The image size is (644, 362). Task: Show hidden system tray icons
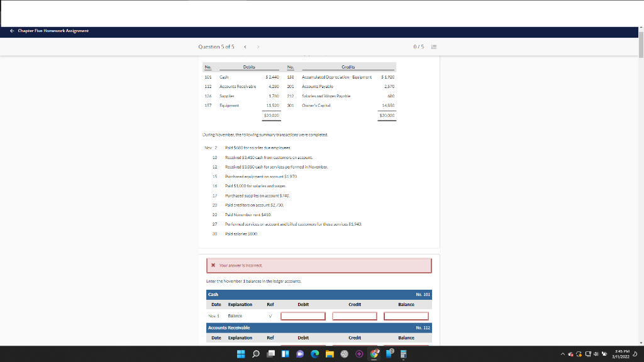563,354
